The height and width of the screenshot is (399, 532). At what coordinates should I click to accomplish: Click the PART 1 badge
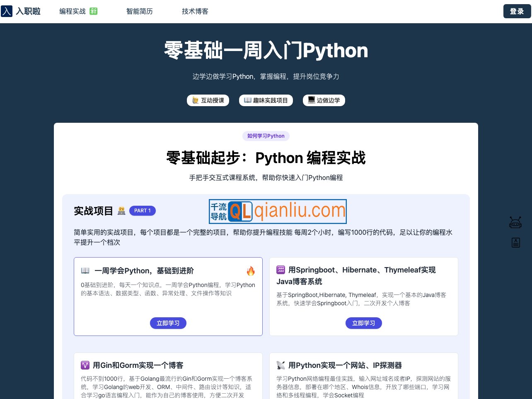[x=143, y=211]
